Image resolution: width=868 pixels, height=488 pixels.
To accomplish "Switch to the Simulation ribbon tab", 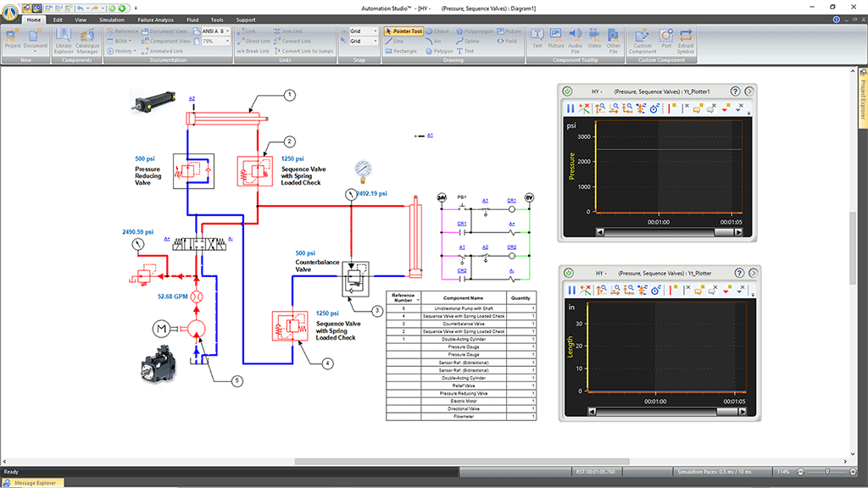I will (111, 19).
